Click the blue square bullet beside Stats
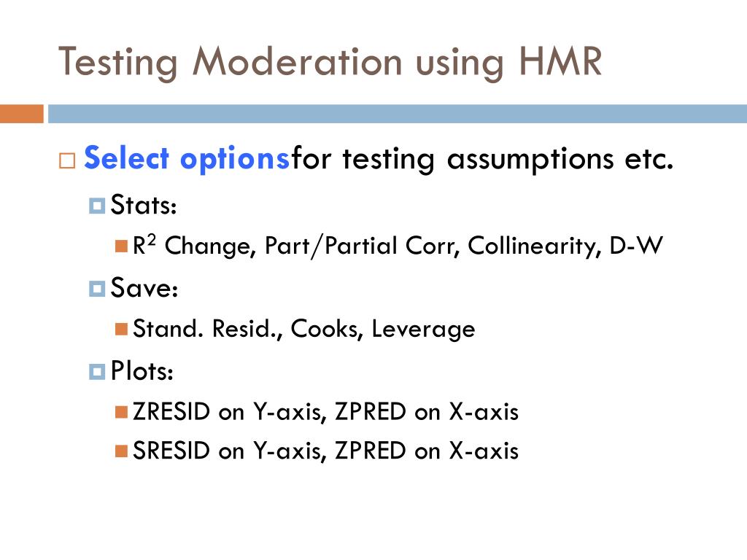This screenshot has width=747, height=560. [x=96, y=206]
